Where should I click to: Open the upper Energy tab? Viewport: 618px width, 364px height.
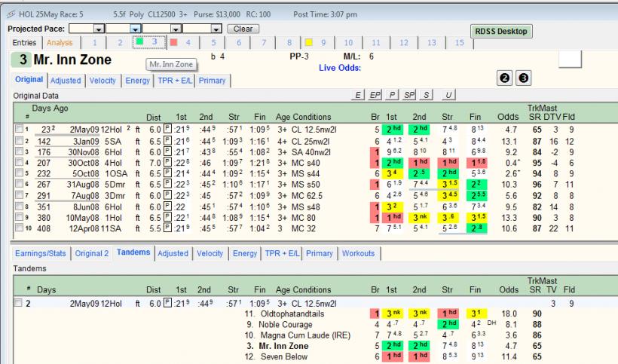click(138, 81)
